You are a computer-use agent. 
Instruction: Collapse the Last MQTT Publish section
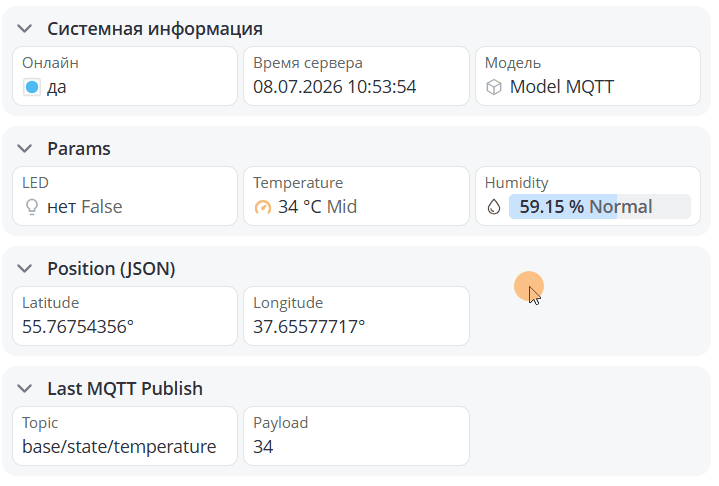point(24,389)
